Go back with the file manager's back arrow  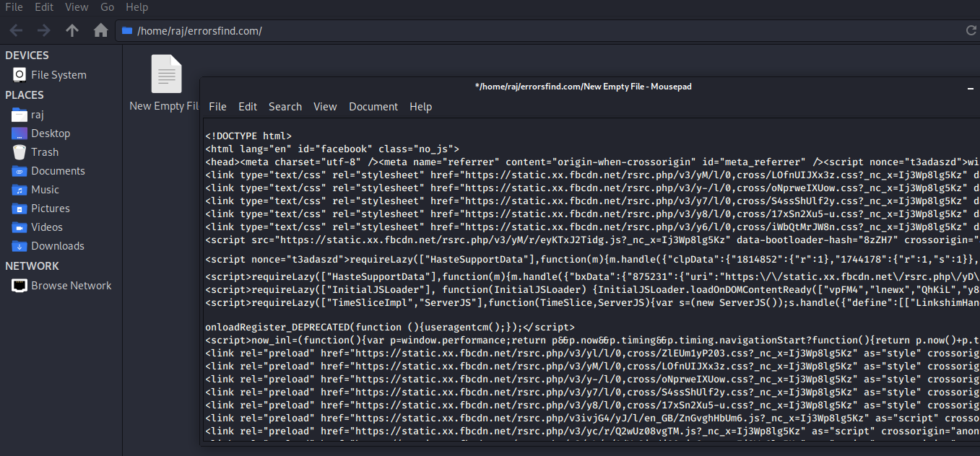pos(16,30)
